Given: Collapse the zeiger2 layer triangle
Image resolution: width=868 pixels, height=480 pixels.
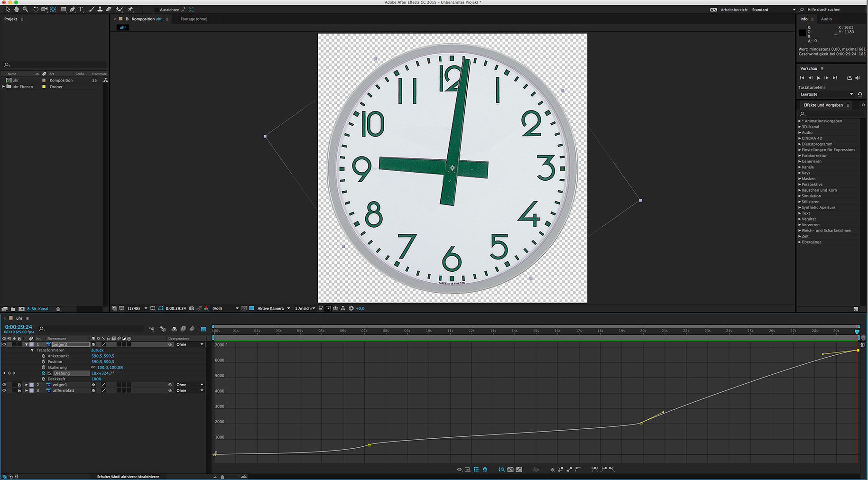Looking at the screenshot, I should pos(27,344).
